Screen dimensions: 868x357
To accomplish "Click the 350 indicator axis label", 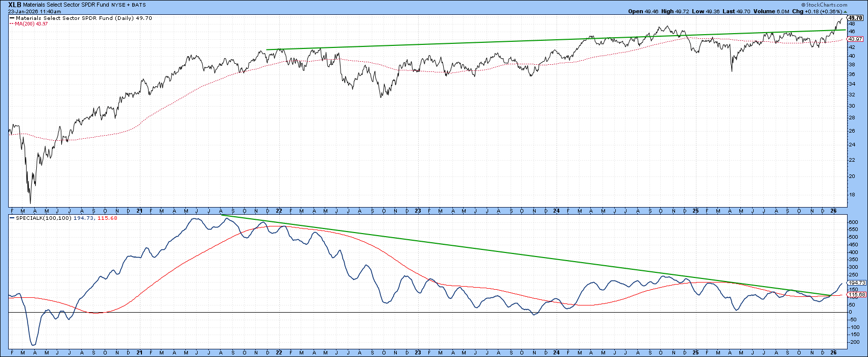I will pyautogui.click(x=853, y=260).
